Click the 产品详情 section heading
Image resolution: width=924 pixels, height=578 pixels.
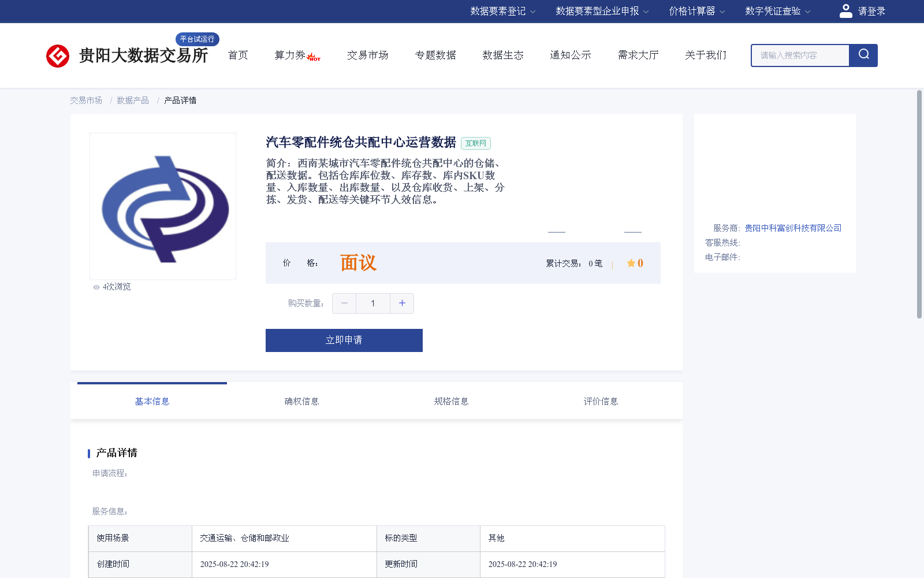pyautogui.click(x=117, y=453)
